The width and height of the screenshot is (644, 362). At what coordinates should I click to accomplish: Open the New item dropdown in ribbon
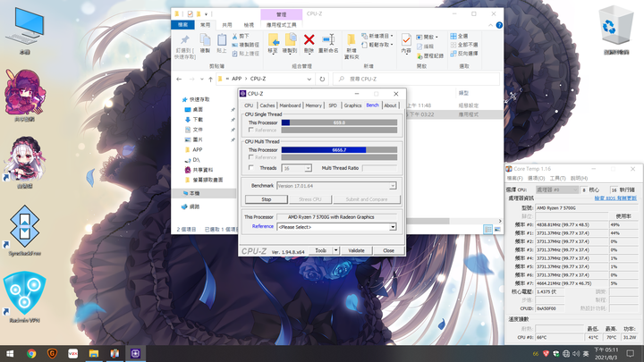pos(377,36)
